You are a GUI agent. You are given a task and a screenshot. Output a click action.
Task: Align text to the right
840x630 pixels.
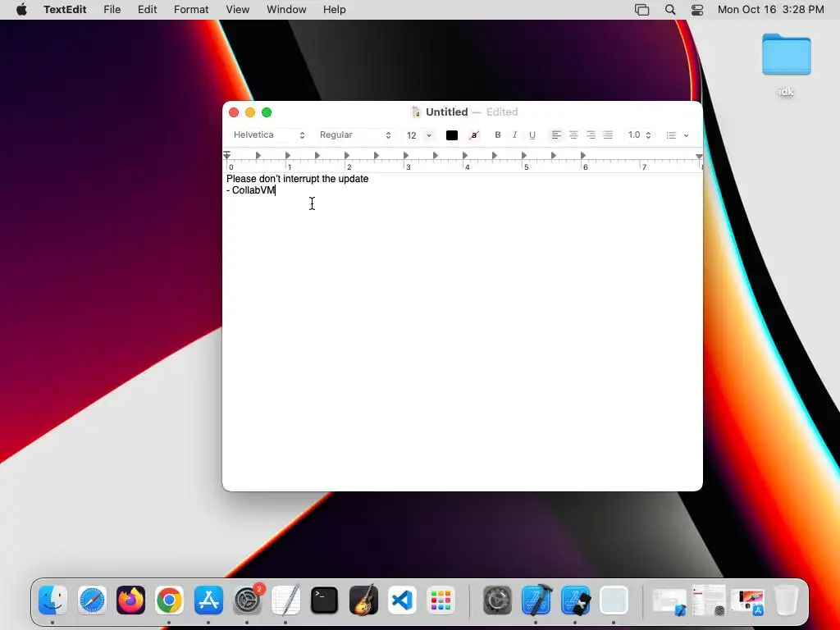pos(591,135)
